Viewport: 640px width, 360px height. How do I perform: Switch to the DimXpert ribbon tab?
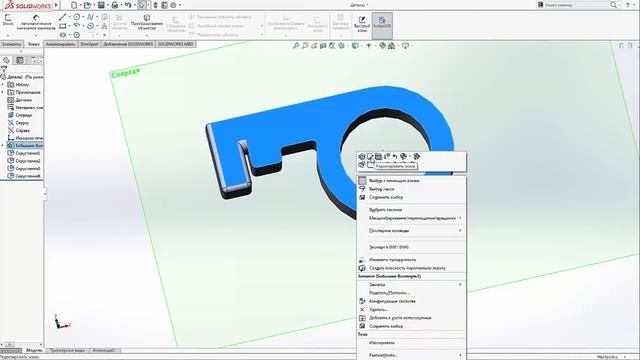point(89,44)
